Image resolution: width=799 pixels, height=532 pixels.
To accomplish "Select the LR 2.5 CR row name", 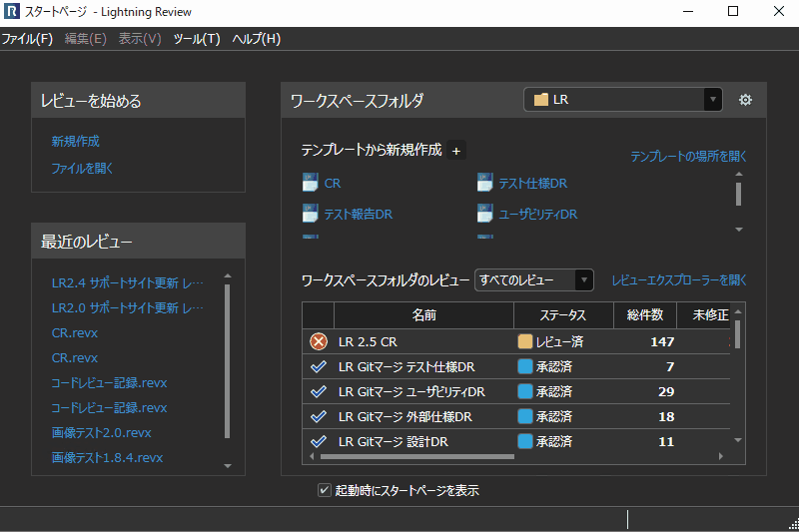I will click(368, 342).
